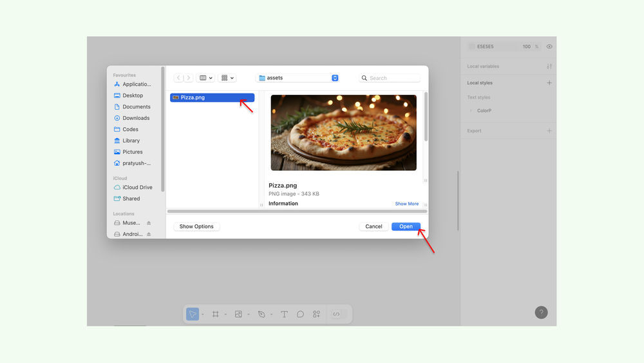Click the Export section label

coord(474,131)
